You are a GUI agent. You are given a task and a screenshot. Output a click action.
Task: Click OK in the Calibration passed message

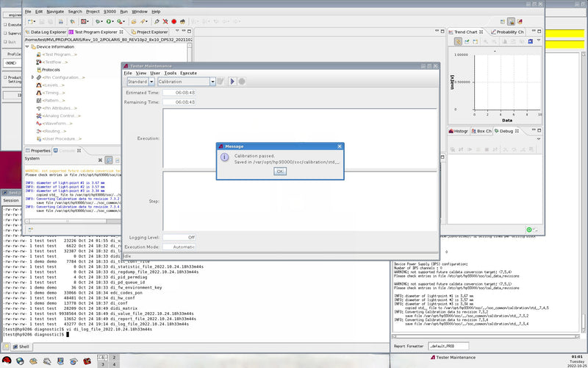coord(280,171)
